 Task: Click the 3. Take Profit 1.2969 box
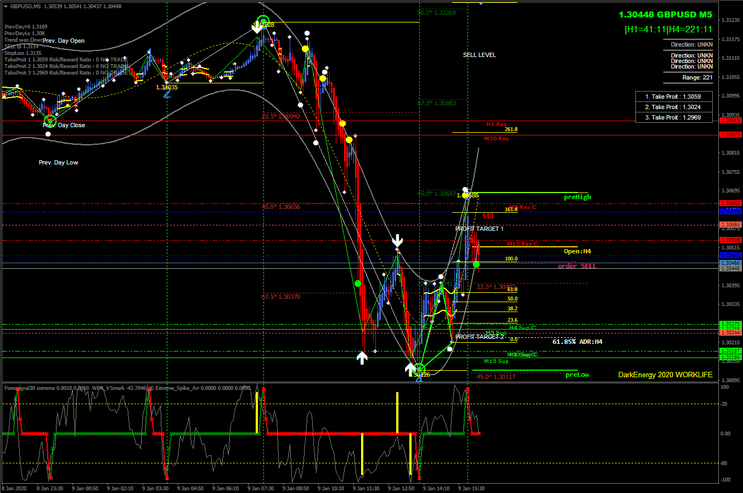click(679, 117)
